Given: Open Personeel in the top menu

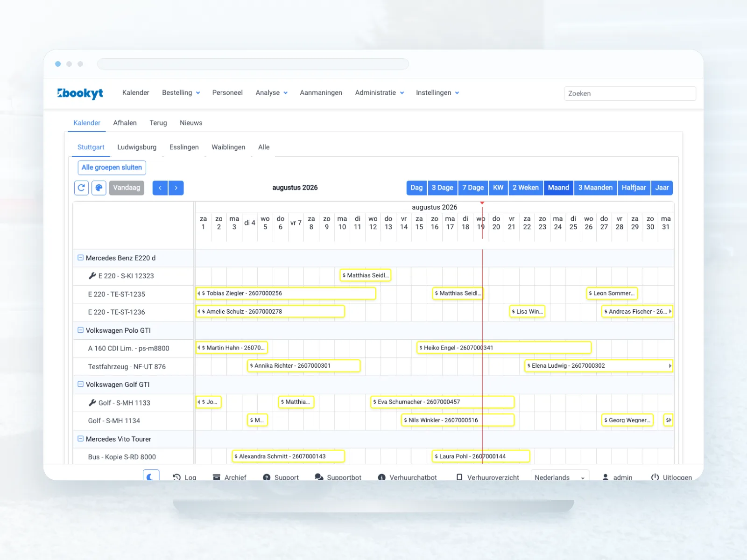Looking at the screenshot, I should coord(227,93).
